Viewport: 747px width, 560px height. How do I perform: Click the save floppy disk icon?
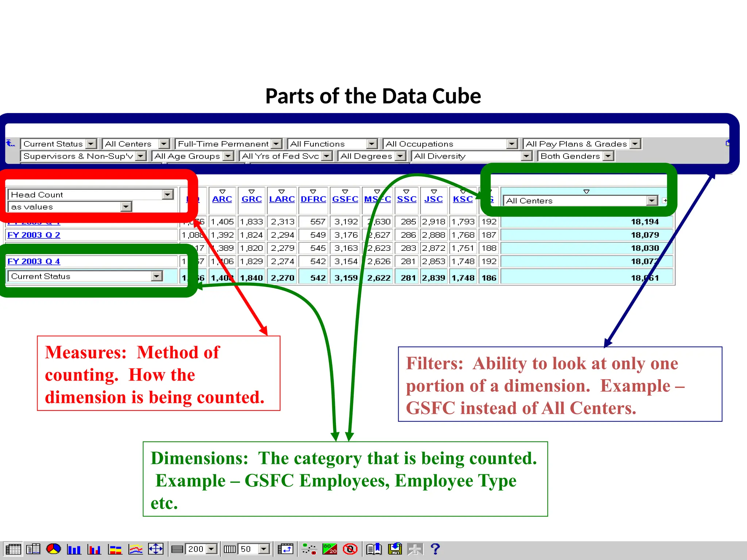395,549
